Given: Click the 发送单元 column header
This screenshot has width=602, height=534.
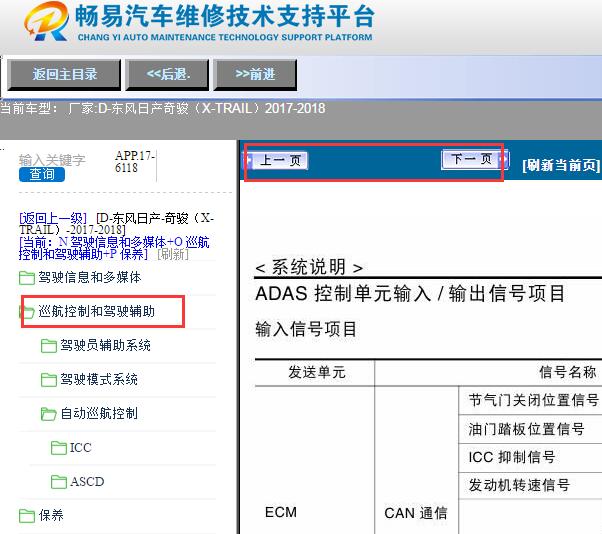Looking at the screenshot, I should [x=317, y=372].
